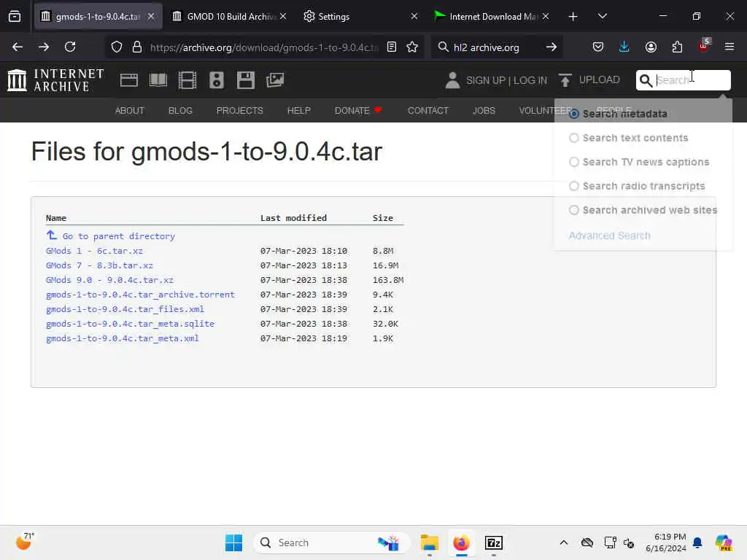Download GMods 9.0 - 9.0.4c.tar.xz

click(x=109, y=280)
